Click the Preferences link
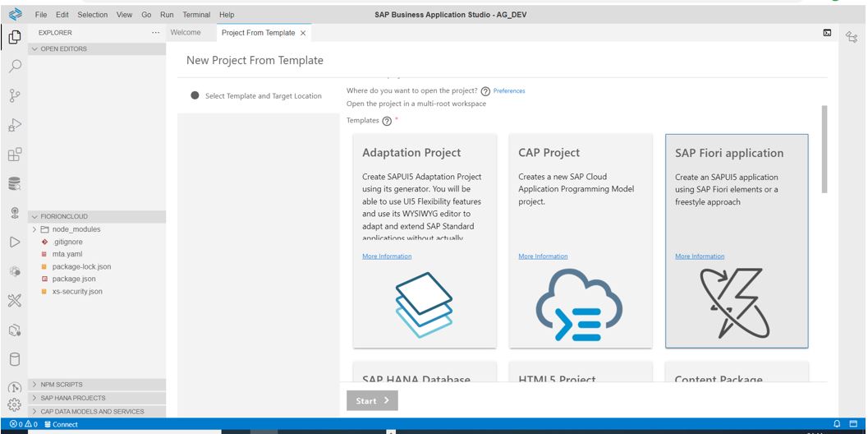 [509, 91]
